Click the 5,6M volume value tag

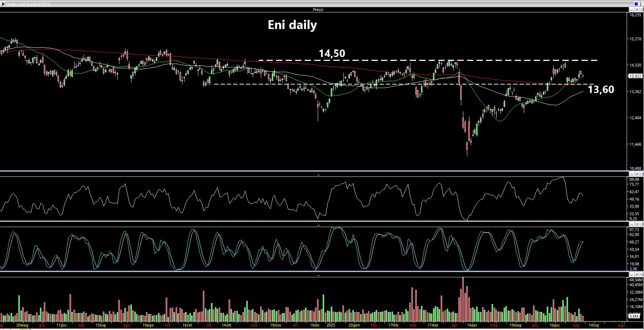[634, 316]
